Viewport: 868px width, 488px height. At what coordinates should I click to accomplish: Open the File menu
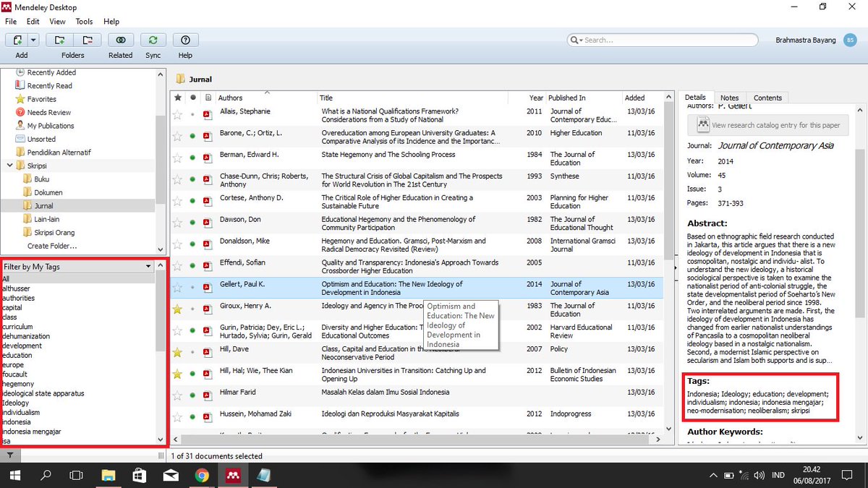10,22
